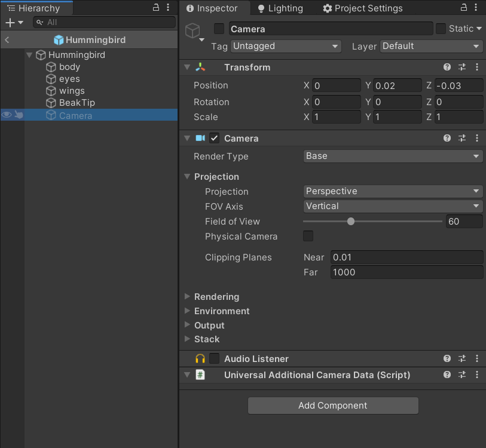Disable the Camera component checkbox
Screen dimensions: 486x448
(214, 138)
